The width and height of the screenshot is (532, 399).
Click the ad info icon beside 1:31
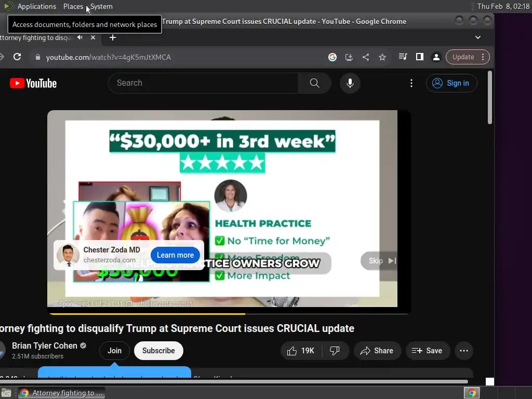click(x=129, y=303)
